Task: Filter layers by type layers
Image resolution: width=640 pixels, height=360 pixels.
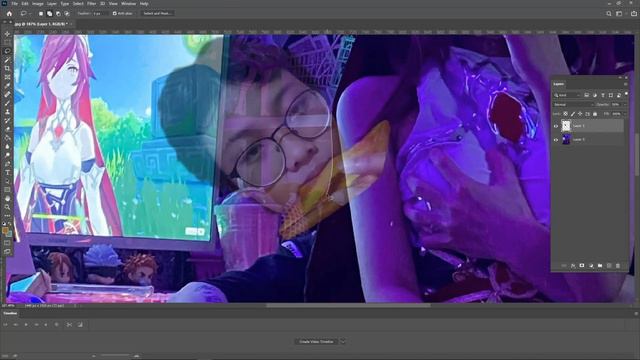Action: 603,95
